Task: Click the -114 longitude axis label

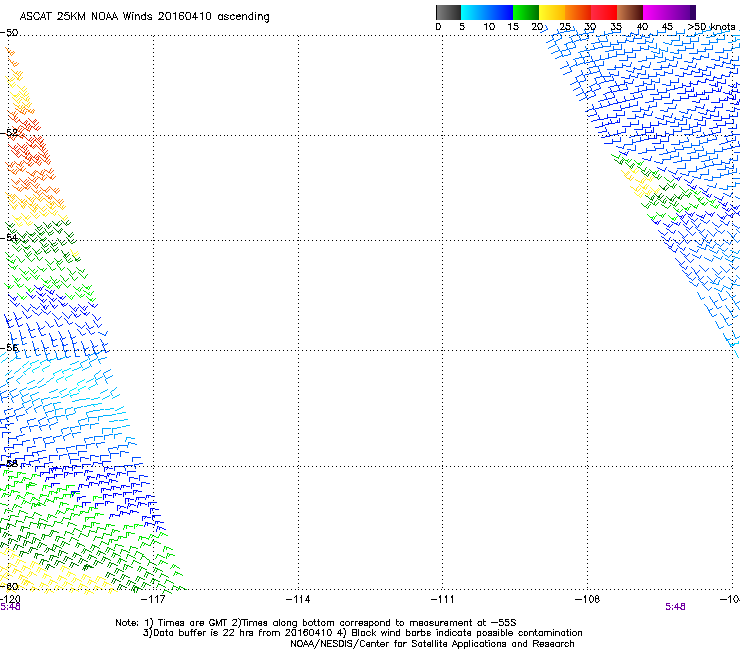Action: [x=298, y=599]
